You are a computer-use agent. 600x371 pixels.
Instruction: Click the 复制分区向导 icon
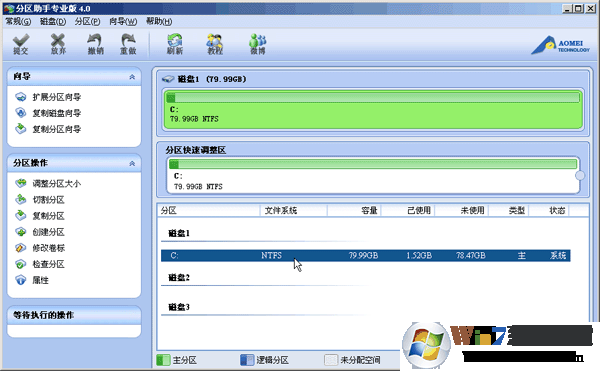(21, 129)
